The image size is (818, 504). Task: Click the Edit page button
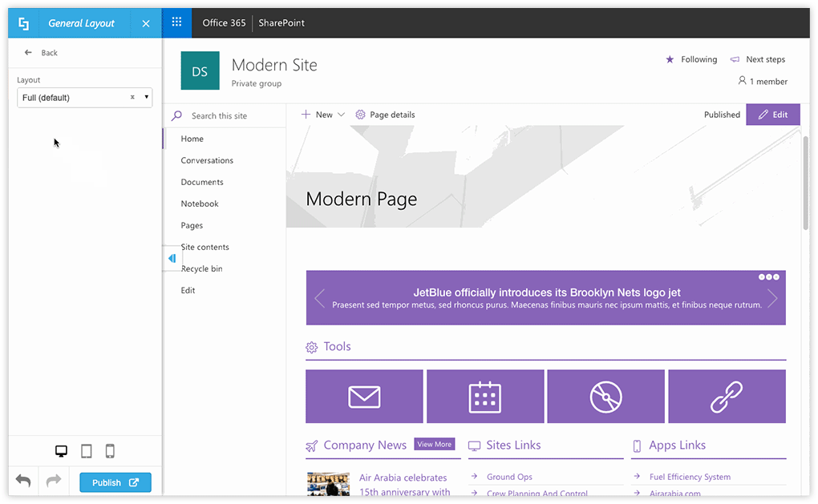[x=772, y=115]
